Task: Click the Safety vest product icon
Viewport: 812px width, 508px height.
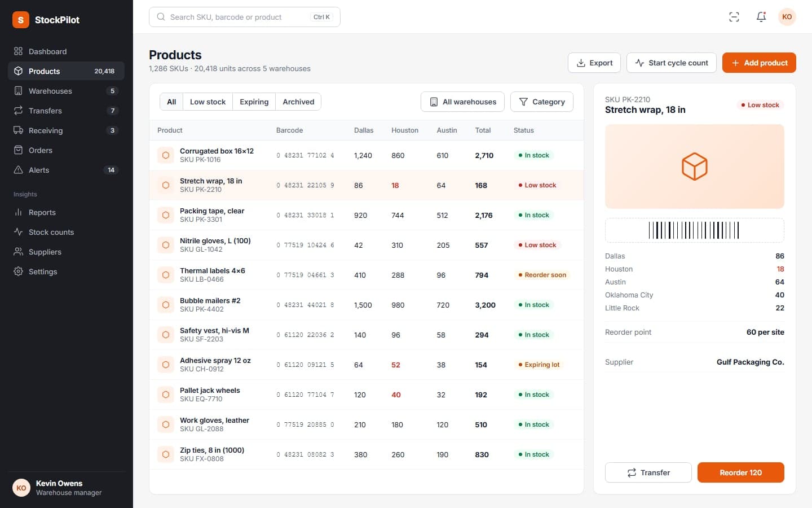Action: 166,335
